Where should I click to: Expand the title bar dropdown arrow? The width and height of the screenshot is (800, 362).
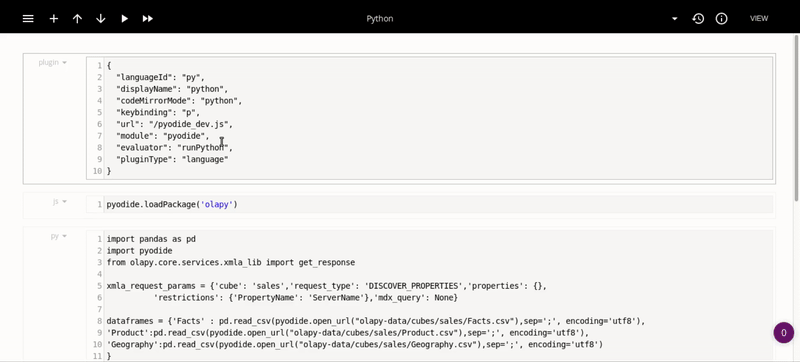click(x=674, y=18)
